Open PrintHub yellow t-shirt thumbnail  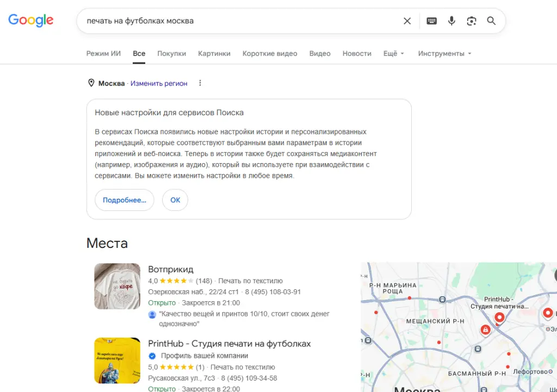point(117,360)
